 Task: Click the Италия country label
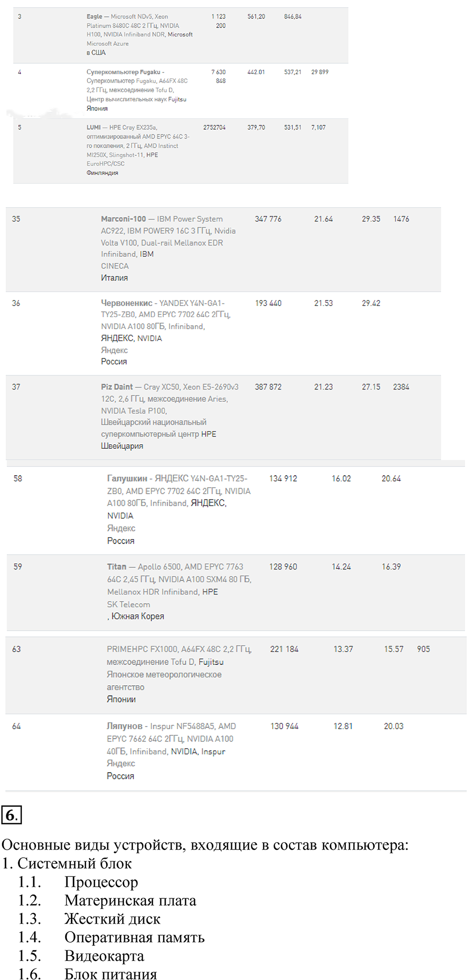[x=114, y=278]
